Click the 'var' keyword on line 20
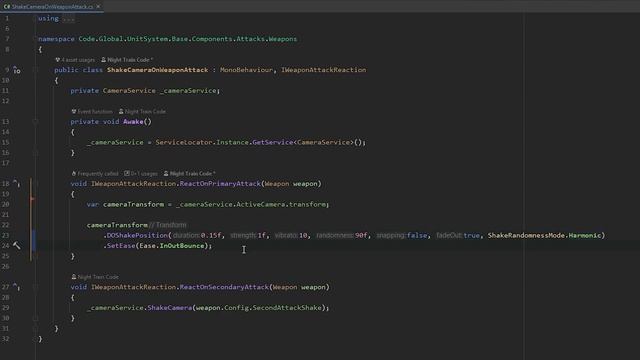Image resolution: width=640 pixels, height=360 pixels. click(93, 204)
